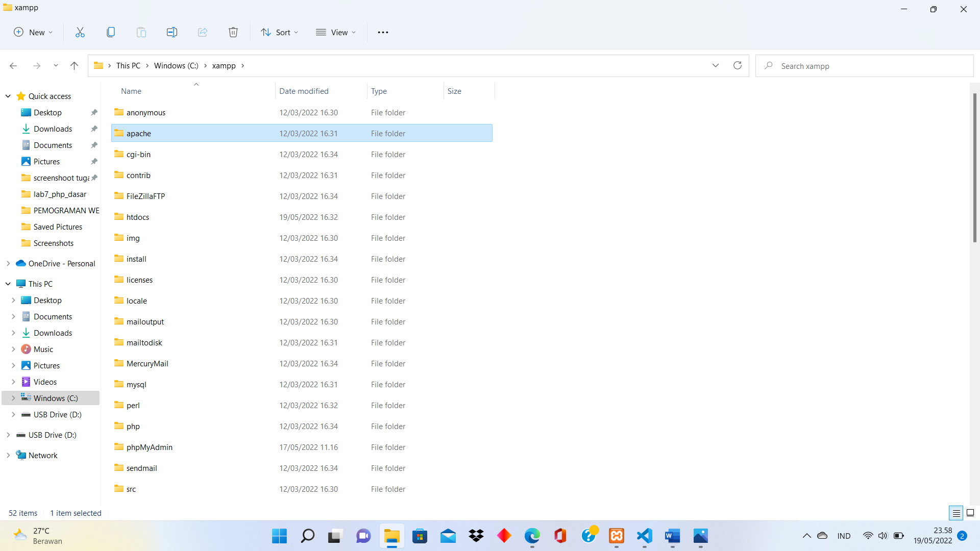Screen dimensions: 980x551
Task: Click the Refresh icon beside address bar
Action: (738, 65)
